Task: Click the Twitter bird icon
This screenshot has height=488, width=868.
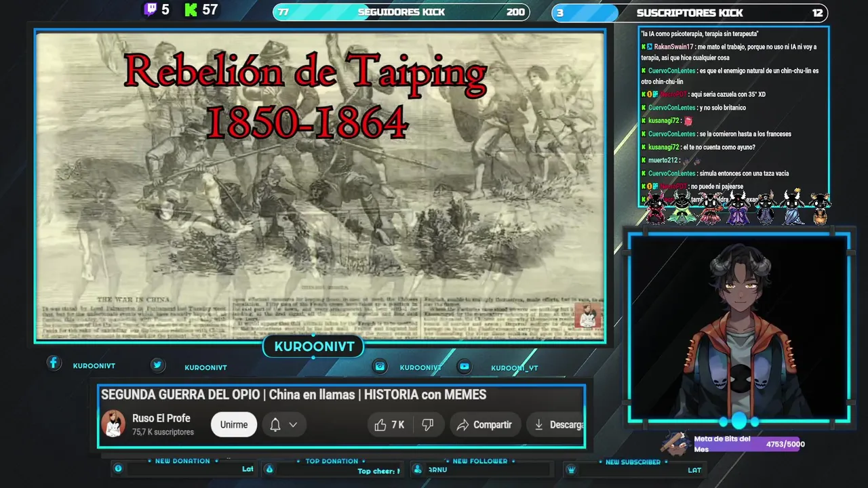Action: (x=157, y=365)
